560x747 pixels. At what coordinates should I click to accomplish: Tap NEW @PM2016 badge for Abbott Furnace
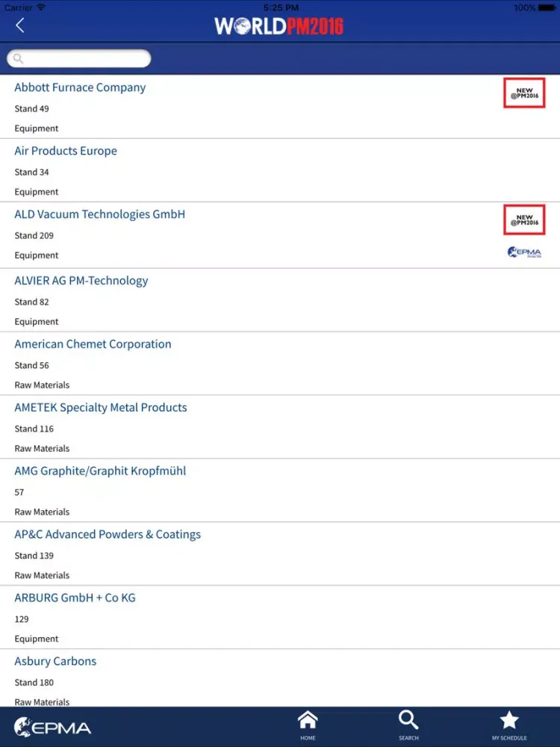pyautogui.click(x=524, y=93)
